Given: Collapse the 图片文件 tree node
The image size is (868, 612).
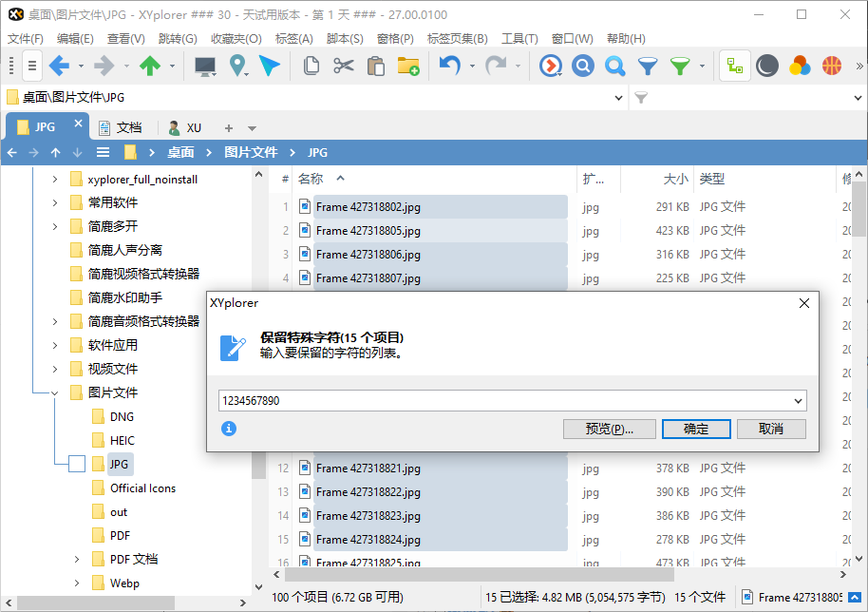Looking at the screenshot, I should point(56,392).
